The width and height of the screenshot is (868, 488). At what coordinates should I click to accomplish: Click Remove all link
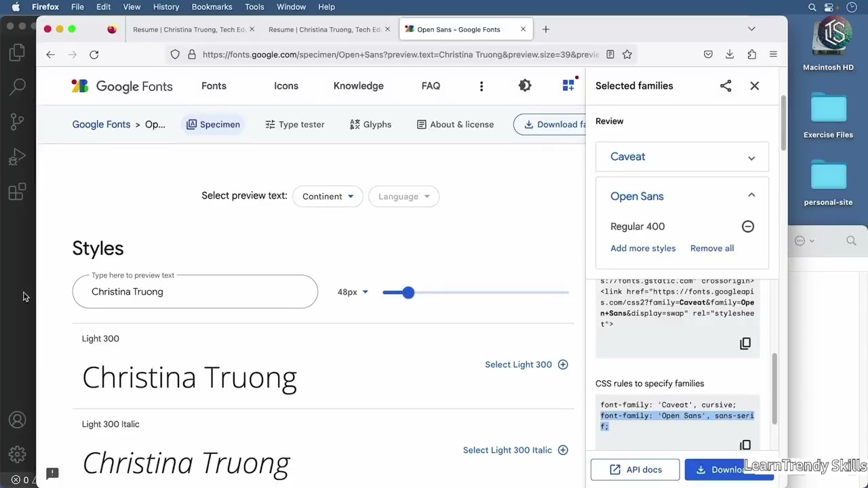[x=712, y=248]
